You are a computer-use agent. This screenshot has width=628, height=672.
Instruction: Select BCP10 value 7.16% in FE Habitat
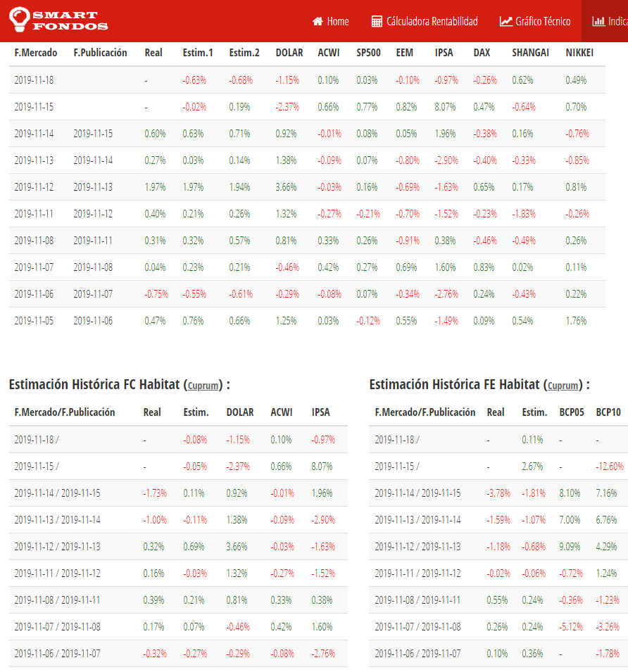[606, 493]
